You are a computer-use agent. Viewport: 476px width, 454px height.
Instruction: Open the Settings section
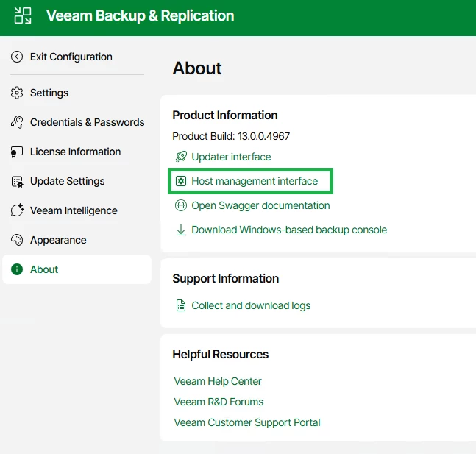tap(49, 93)
